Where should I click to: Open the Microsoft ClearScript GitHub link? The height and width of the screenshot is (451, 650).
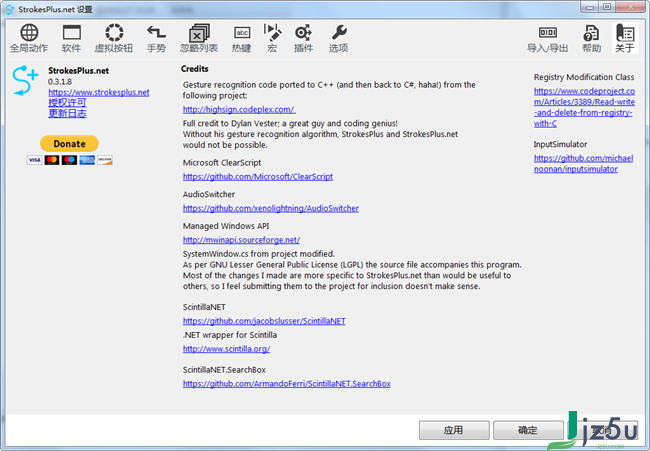click(258, 177)
